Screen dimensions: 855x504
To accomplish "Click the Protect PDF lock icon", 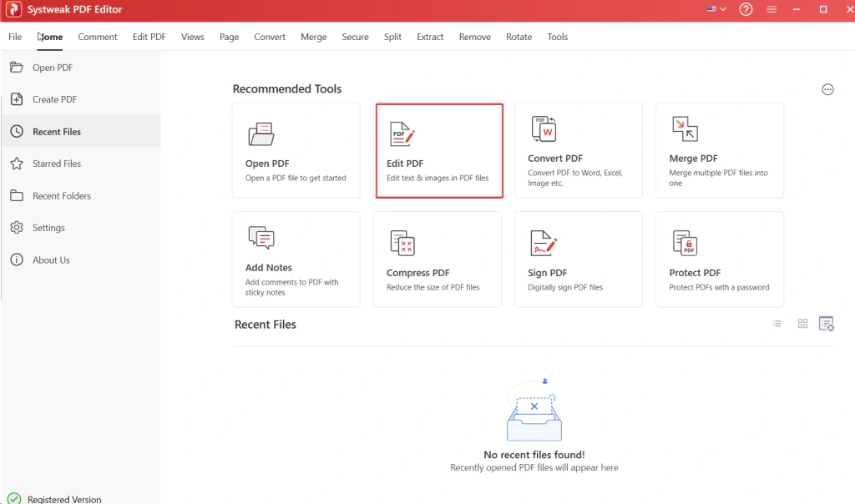I will [685, 243].
